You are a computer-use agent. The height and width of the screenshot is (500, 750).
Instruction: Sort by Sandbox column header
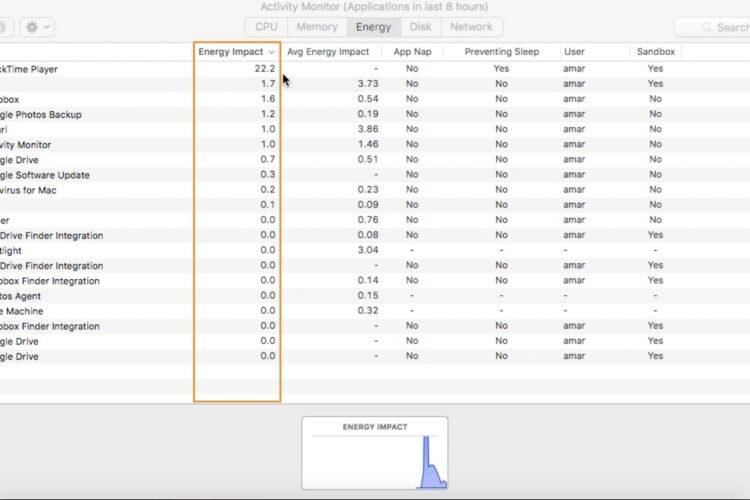pos(656,52)
